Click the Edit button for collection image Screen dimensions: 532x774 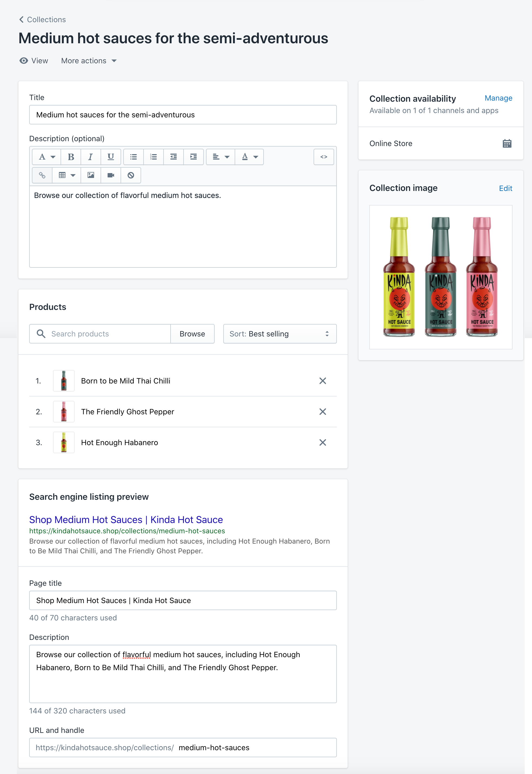pyautogui.click(x=505, y=188)
